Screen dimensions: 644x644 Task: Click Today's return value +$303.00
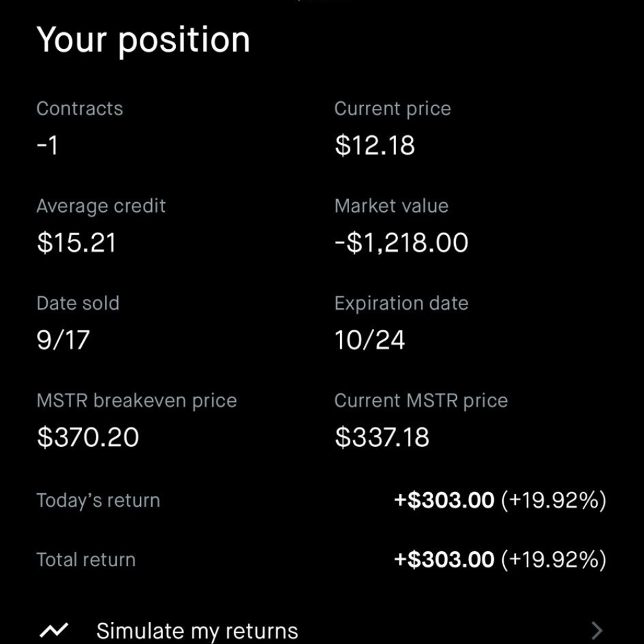444,500
